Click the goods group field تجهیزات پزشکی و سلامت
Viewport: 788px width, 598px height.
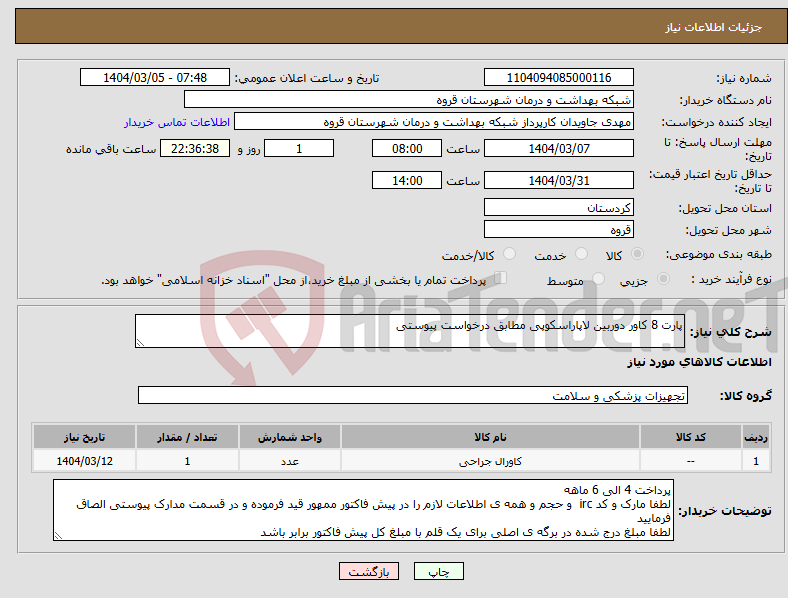coord(413,395)
